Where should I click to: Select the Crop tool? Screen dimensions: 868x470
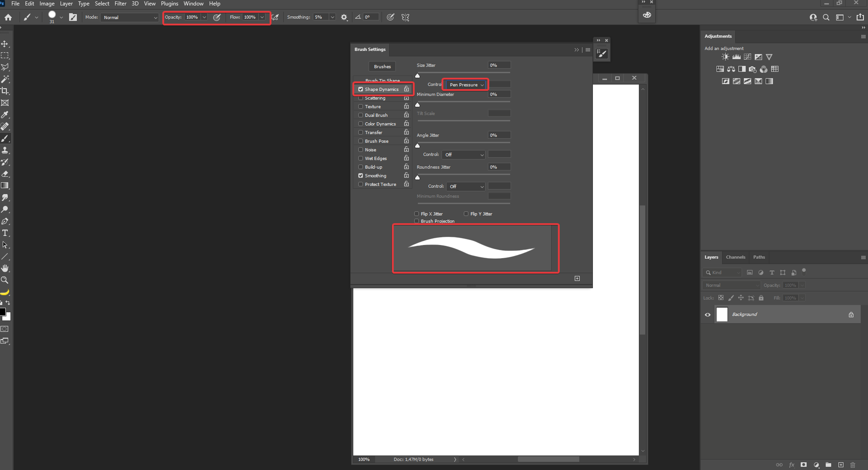coord(5,91)
